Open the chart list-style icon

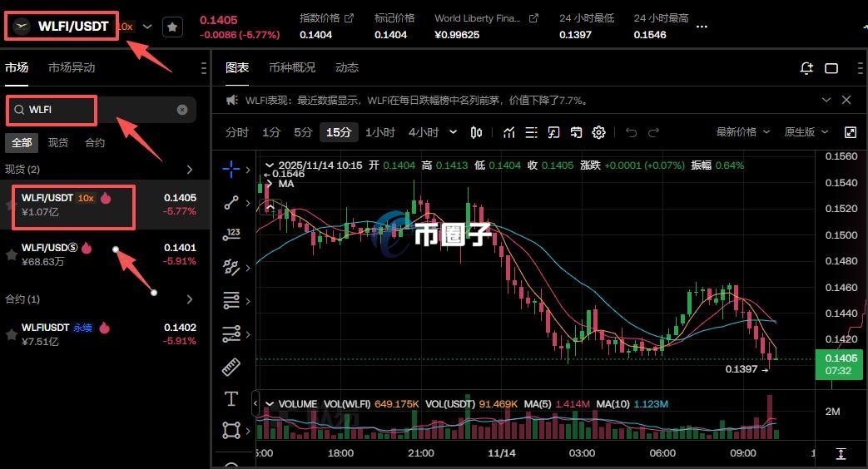[x=532, y=133]
